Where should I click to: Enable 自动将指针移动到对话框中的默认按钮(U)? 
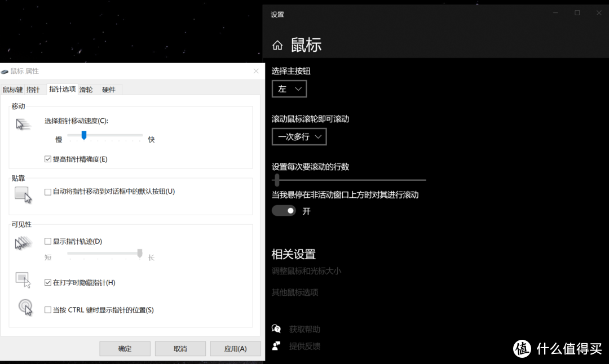[48, 192]
